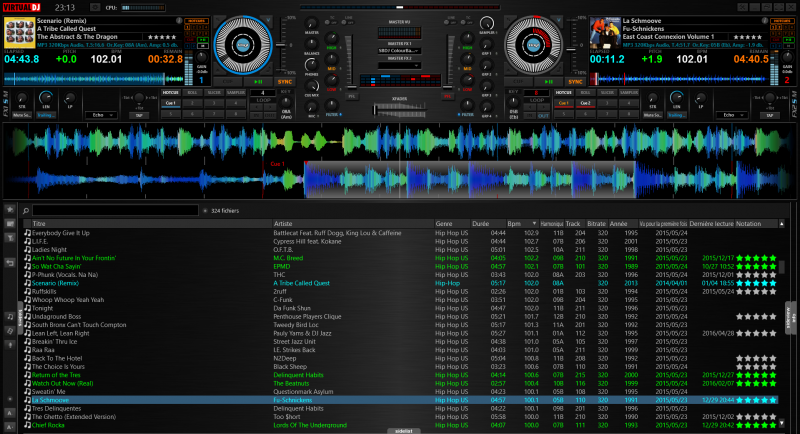This screenshot has height=434, width=800.
Task: Click the left channel MID EQ knob
Action: [332, 59]
